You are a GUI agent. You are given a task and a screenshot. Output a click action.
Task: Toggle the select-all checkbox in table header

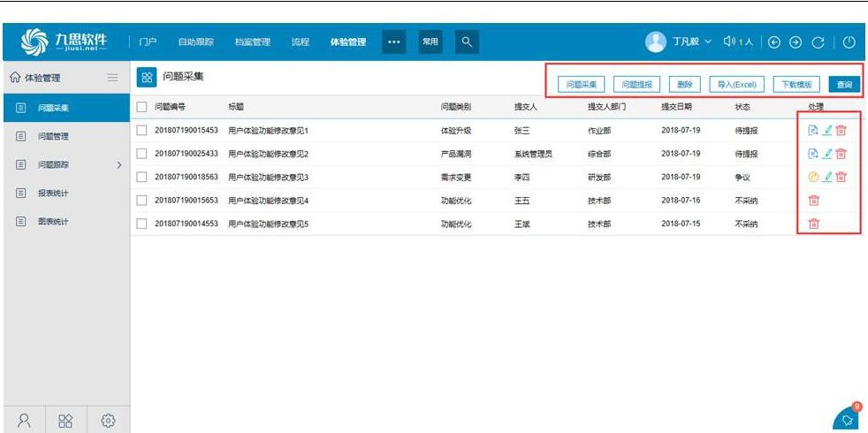tap(142, 107)
